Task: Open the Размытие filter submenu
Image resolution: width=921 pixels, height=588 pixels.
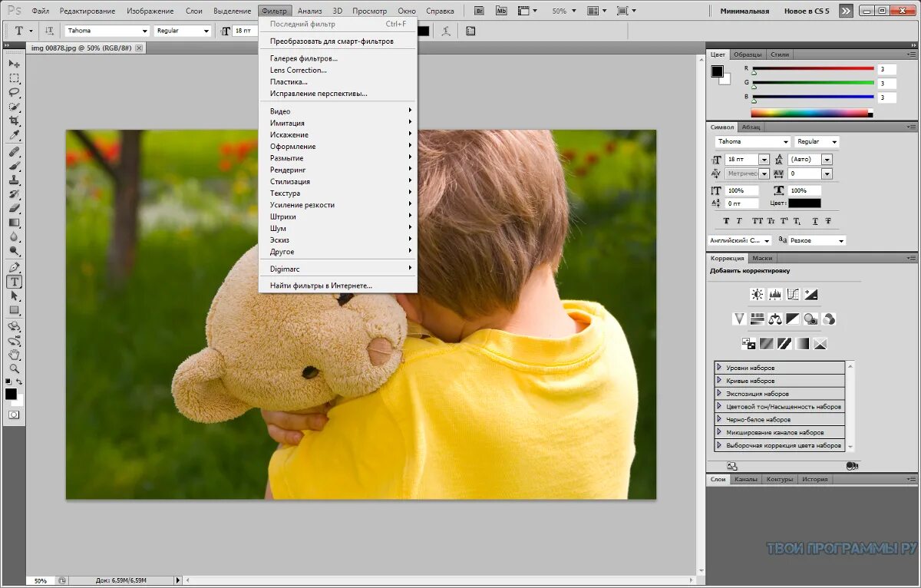Action: 338,158
